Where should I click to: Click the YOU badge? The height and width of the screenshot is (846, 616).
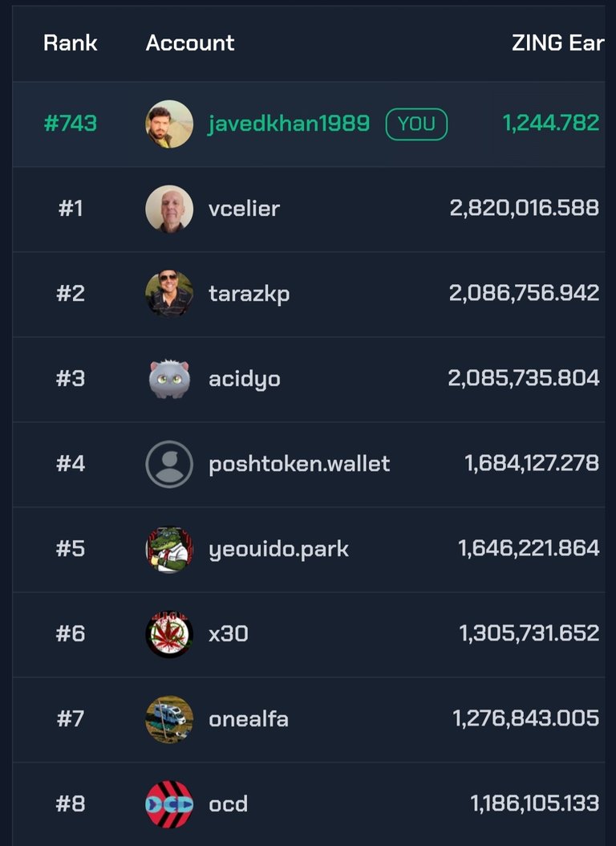click(416, 124)
